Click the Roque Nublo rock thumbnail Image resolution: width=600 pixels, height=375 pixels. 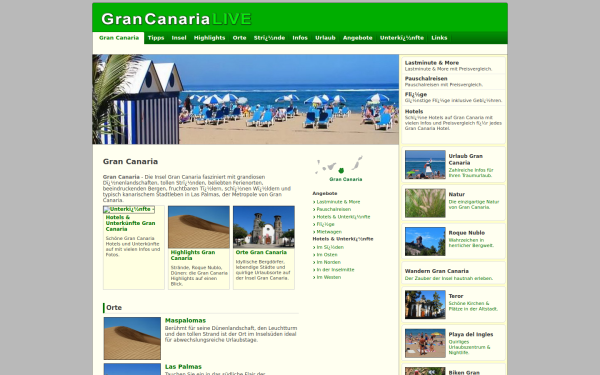point(425,241)
